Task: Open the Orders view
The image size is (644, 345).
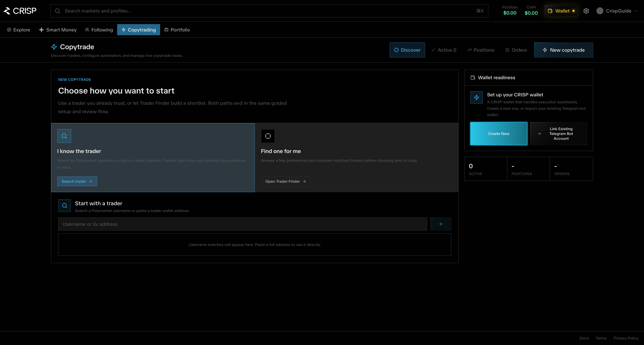Action: pos(516,50)
